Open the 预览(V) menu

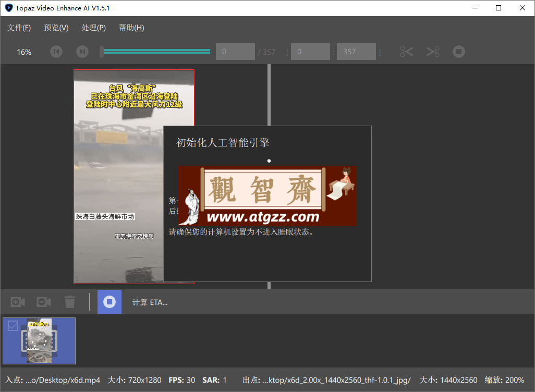click(56, 28)
